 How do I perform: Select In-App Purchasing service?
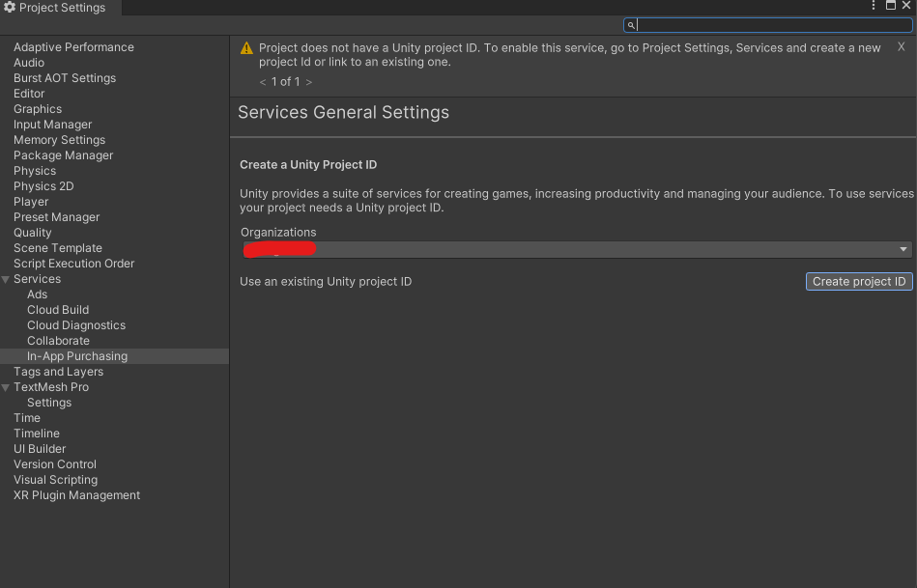114,356
